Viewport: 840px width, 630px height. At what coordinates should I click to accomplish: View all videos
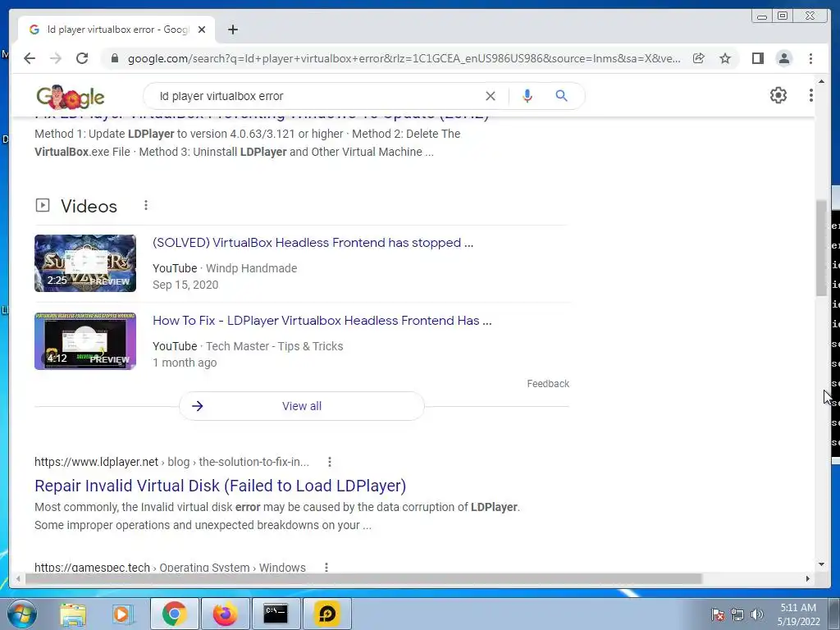(x=302, y=406)
